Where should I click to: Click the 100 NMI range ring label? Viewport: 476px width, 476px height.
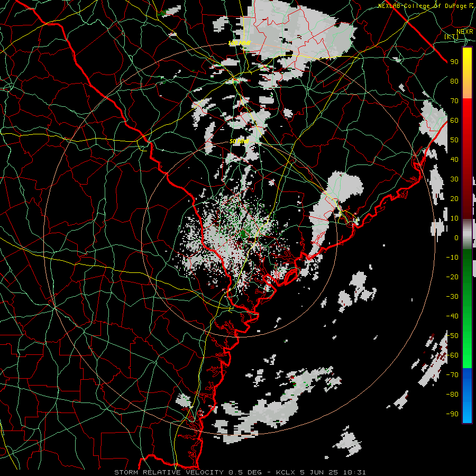(239, 43)
